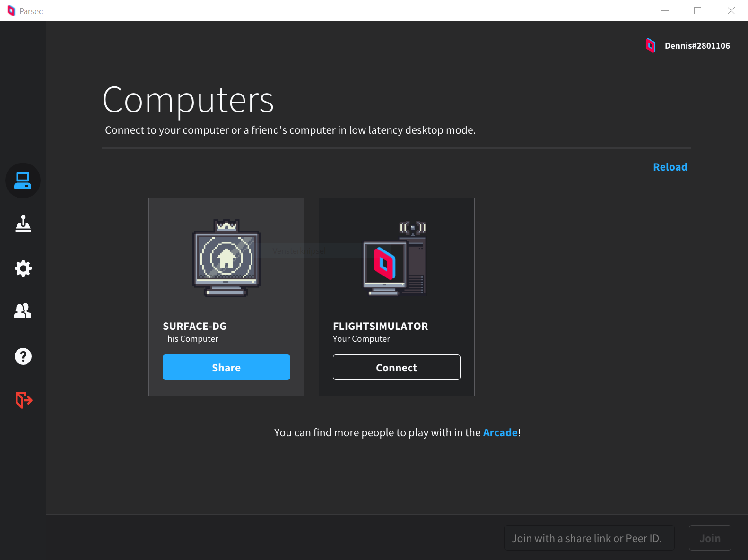Viewport: 748px width, 560px height.
Task: Close the Parsec window
Action: (731, 11)
